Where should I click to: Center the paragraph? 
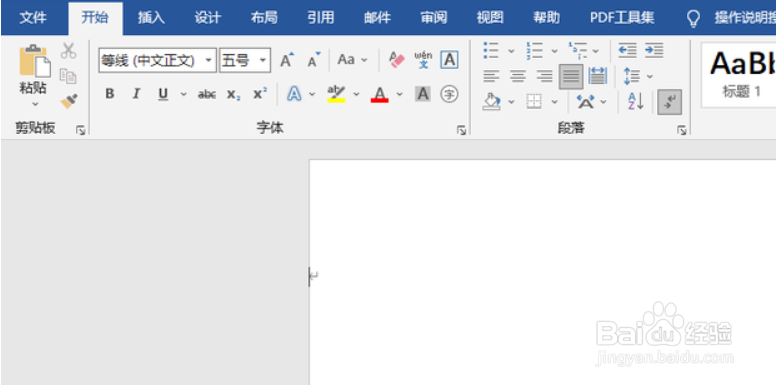tap(518, 76)
